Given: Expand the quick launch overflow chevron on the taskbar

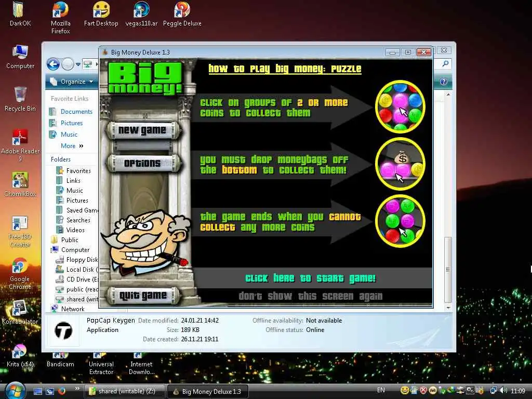Looking at the screenshot, I should [77, 389].
